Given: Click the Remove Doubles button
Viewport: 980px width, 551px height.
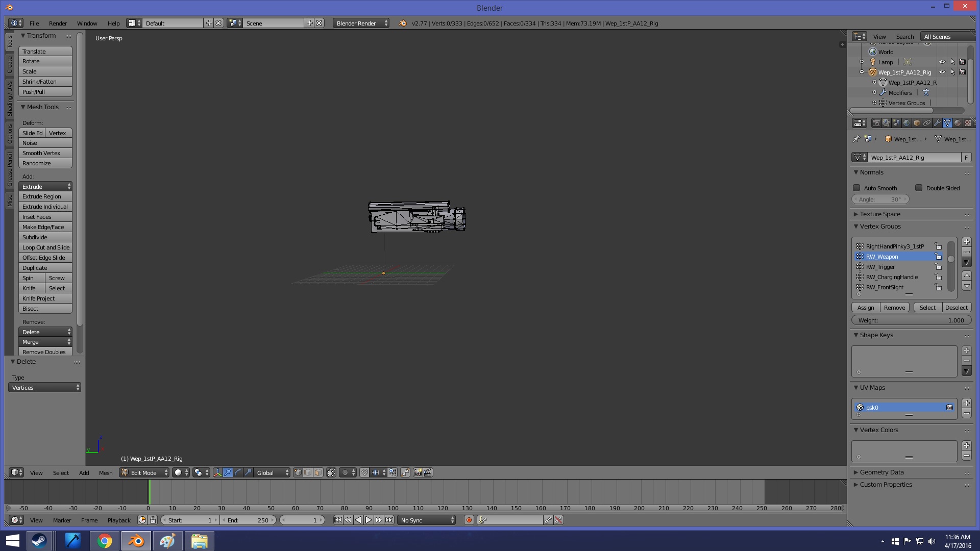Looking at the screenshot, I should pyautogui.click(x=44, y=352).
